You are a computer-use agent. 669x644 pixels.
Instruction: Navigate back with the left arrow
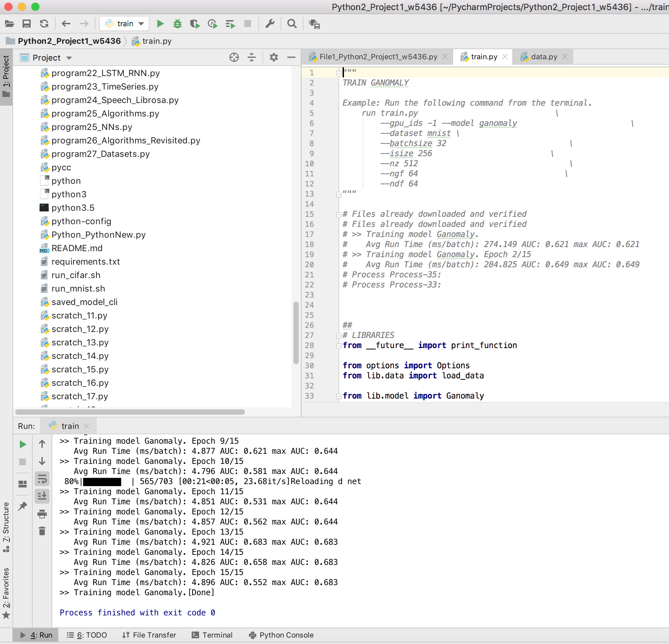pyautogui.click(x=66, y=24)
